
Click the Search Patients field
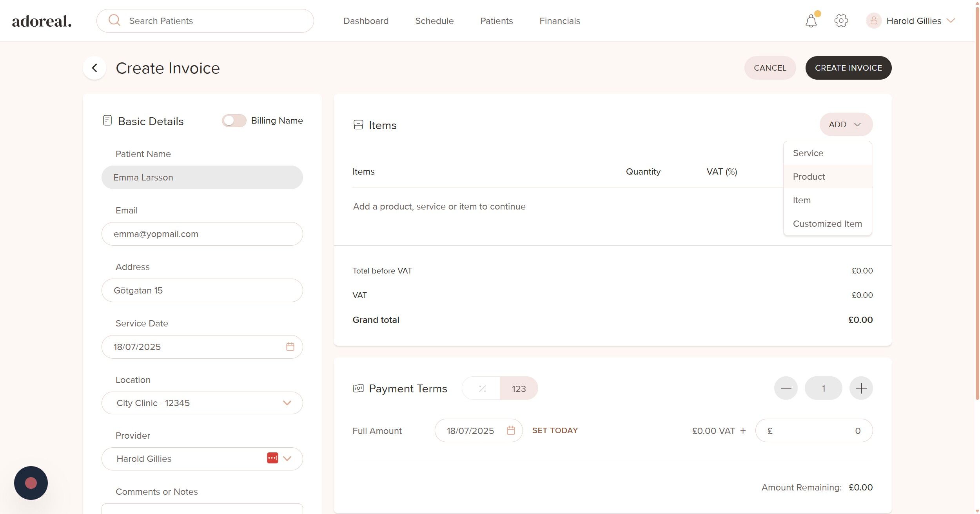(205, 21)
